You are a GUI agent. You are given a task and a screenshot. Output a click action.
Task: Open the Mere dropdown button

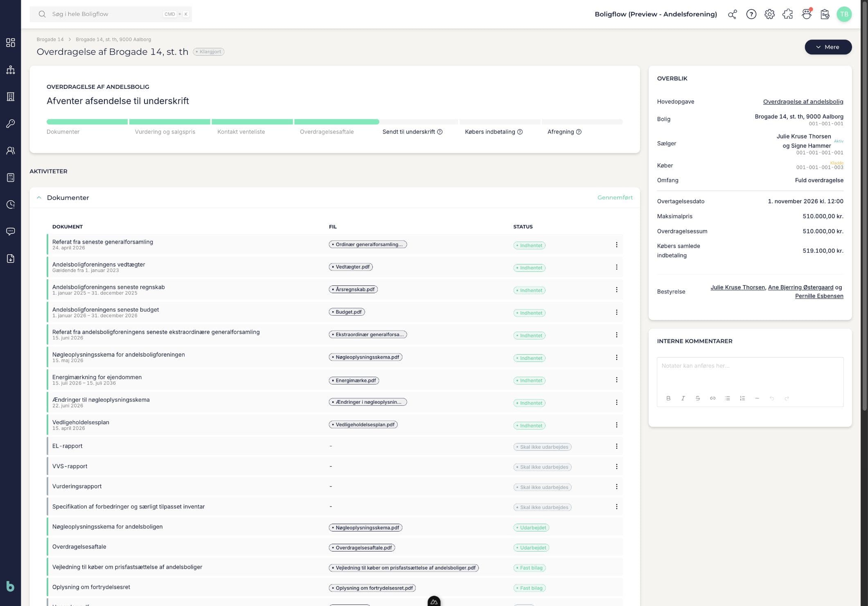pyautogui.click(x=828, y=47)
